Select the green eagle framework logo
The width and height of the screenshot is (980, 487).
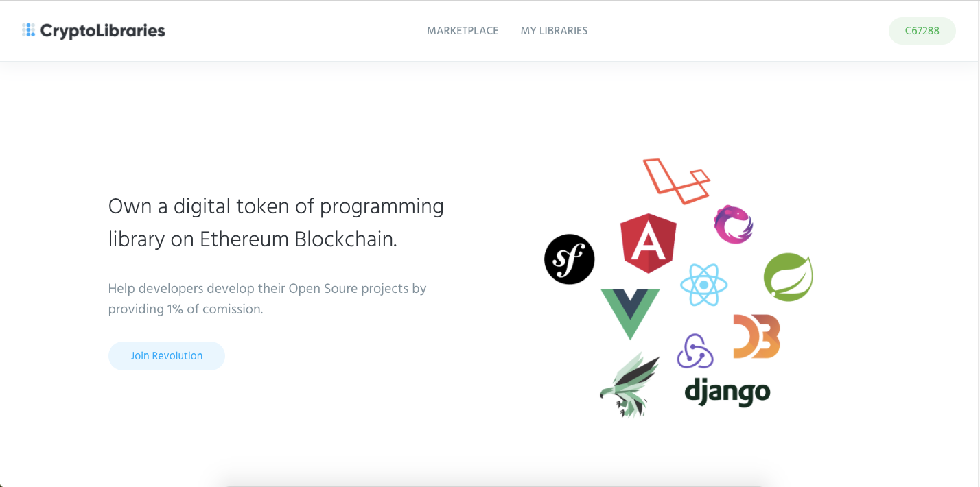(x=630, y=384)
